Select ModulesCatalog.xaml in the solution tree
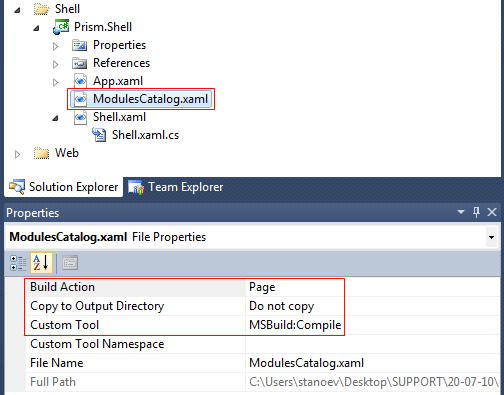The height and width of the screenshot is (395, 504). coord(141,99)
